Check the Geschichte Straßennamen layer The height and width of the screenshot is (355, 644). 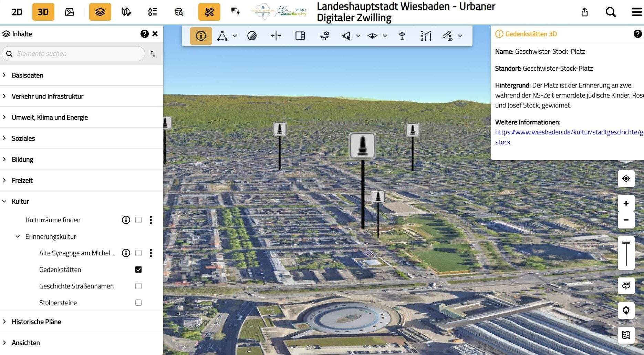(138, 286)
